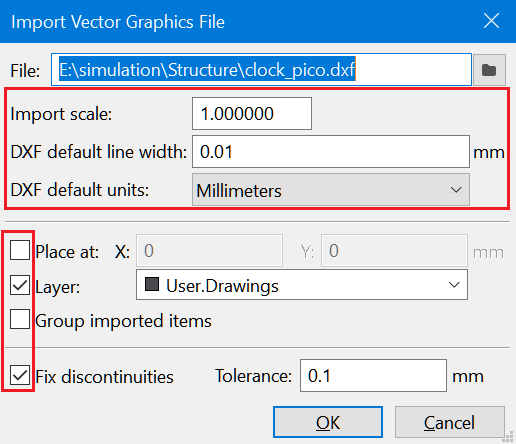
Task: Click the Place at X coordinate field
Action: tap(209, 251)
